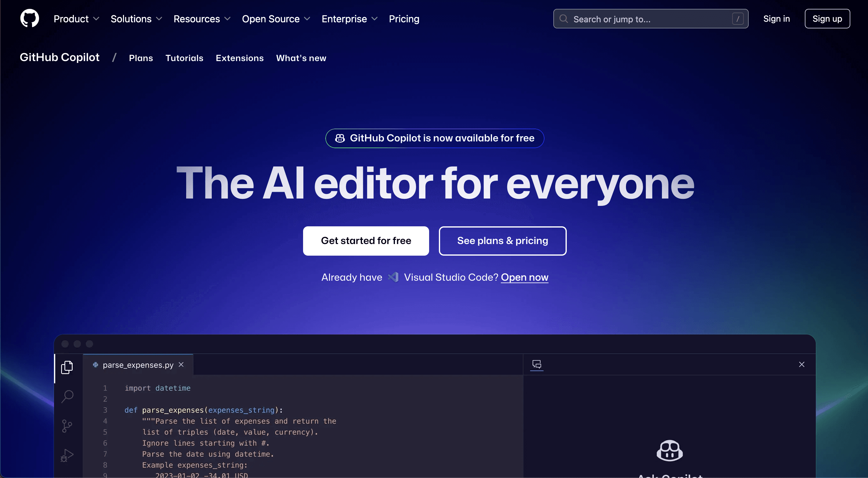Sign in to GitHub
This screenshot has height=478, width=868.
click(776, 19)
